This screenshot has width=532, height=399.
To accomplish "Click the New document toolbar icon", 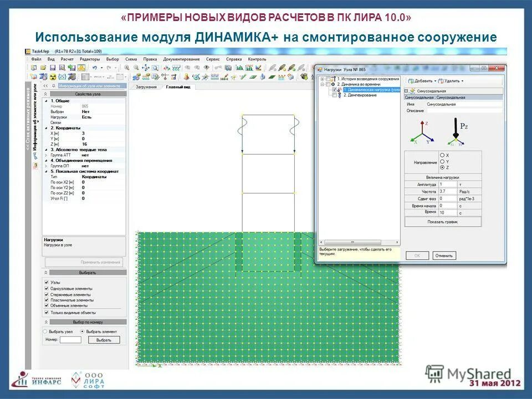I will (34, 68).
